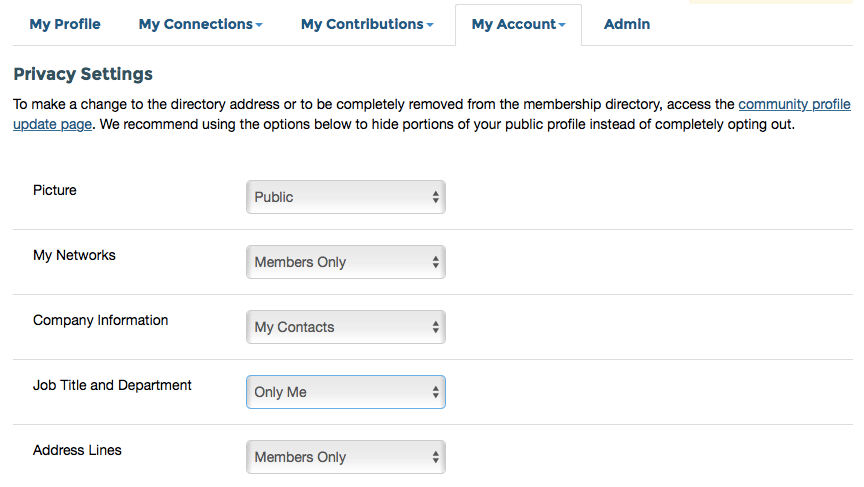Image resolution: width=864 pixels, height=487 pixels.
Task: Open the Address Lines privacy dropdown
Action: (x=345, y=457)
